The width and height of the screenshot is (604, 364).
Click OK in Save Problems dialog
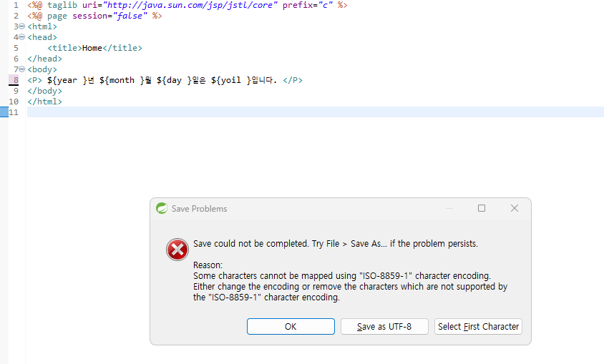click(291, 326)
